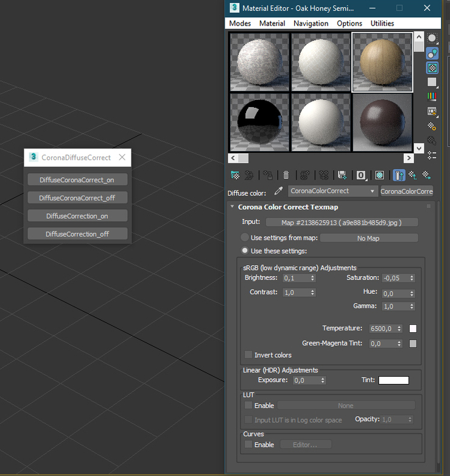
Task: Open the Input map a9e881b485d9.jpg button
Action: [342, 222]
